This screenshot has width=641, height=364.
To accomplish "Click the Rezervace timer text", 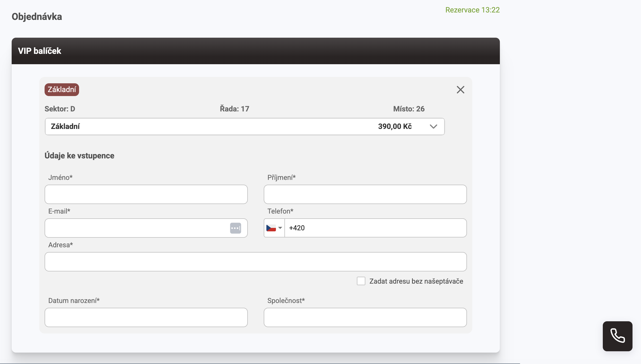I will [472, 10].
